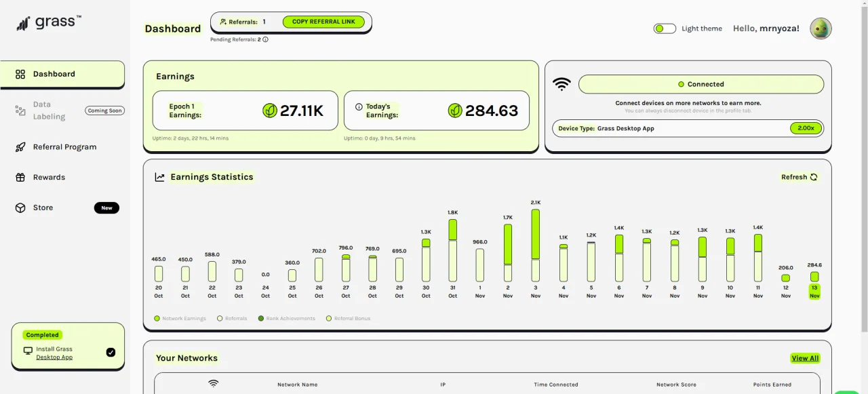This screenshot has height=394, width=868.
Task: Click the Today's Earnings leaf icon
Action: click(456, 111)
